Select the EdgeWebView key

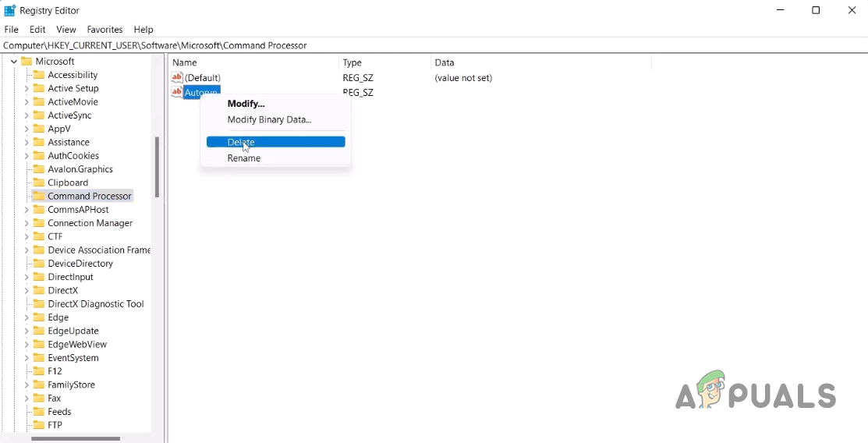click(77, 345)
